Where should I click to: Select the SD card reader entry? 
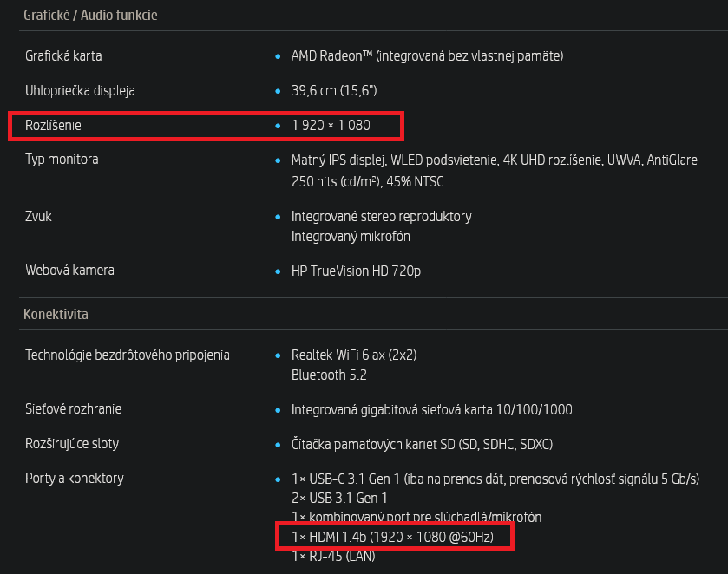pos(422,444)
